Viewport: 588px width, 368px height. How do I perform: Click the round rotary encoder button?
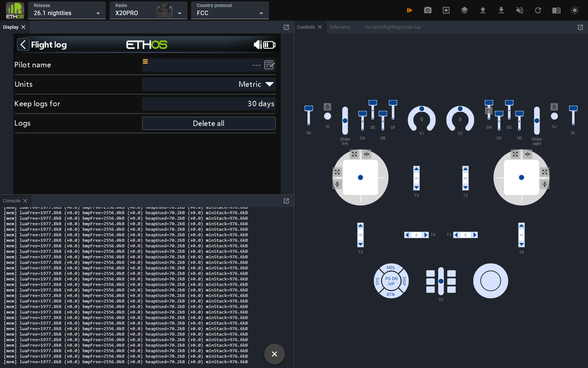click(491, 281)
